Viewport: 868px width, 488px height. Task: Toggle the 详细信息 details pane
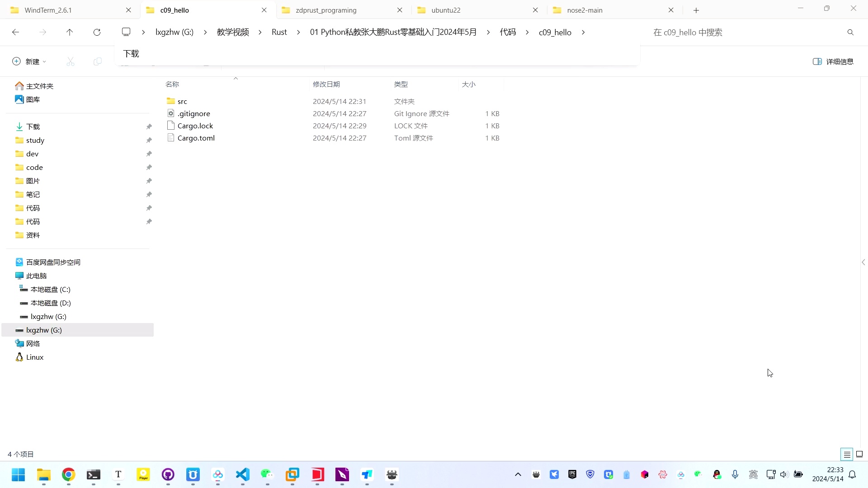click(x=833, y=61)
